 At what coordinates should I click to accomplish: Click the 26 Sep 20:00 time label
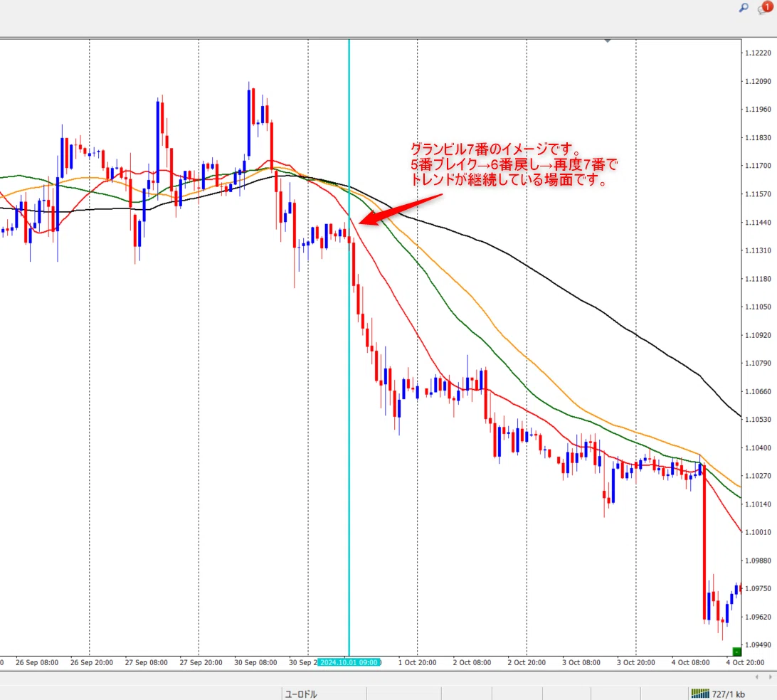pyautogui.click(x=92, y=663)
